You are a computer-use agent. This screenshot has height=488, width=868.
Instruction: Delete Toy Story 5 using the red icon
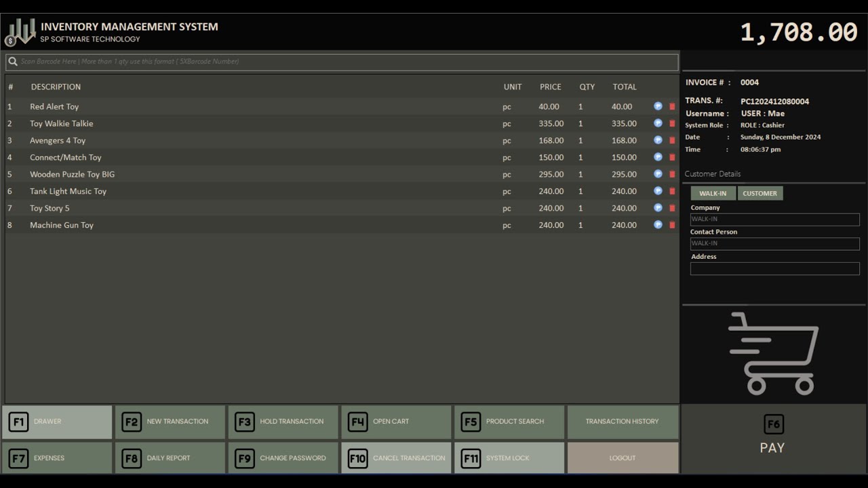(x=672, y=208)
